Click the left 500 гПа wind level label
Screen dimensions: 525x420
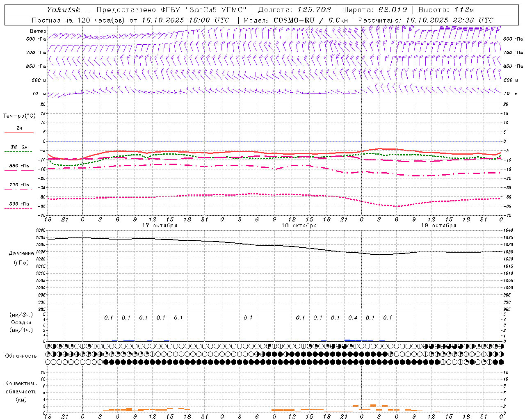(x=36, y=39)
